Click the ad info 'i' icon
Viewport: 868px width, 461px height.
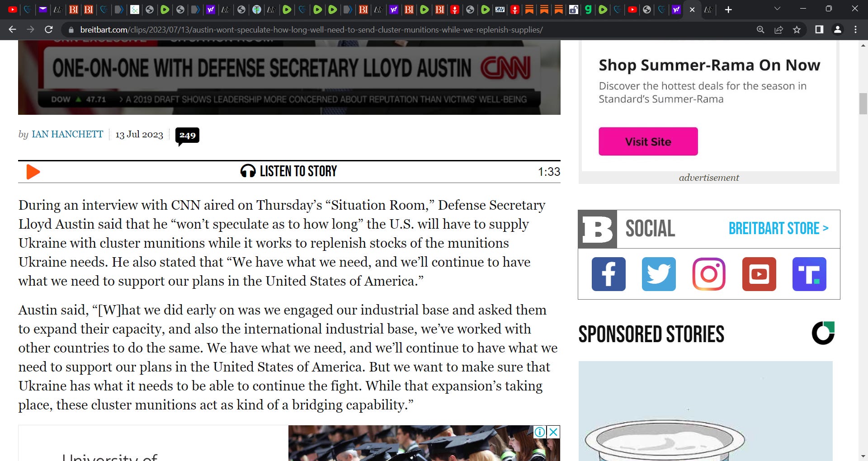540,432
